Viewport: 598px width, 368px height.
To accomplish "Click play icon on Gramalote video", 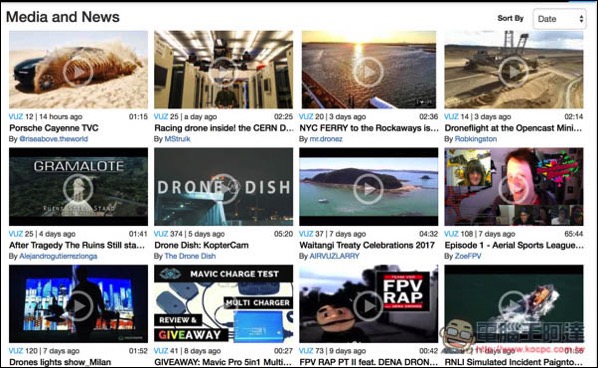I will (x=78, y=188).
